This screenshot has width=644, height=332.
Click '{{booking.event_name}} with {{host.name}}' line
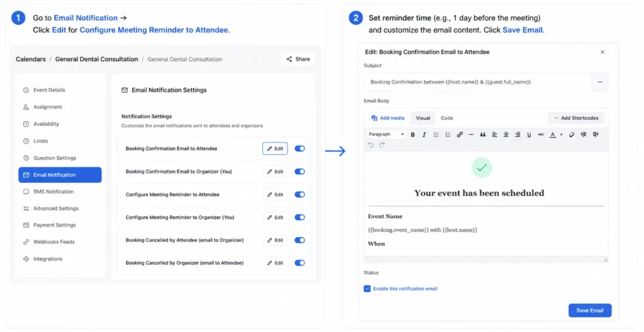pyautogui.click(x=423, y=230)
